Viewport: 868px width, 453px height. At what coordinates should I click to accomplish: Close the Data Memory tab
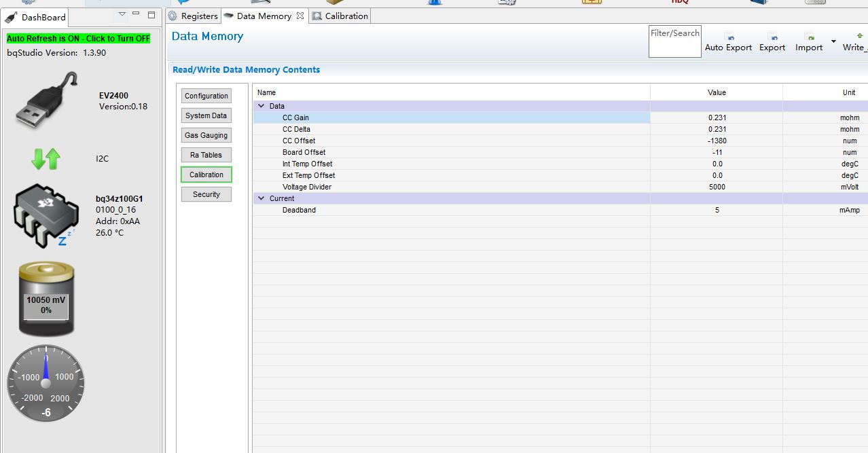pos(301,16)
